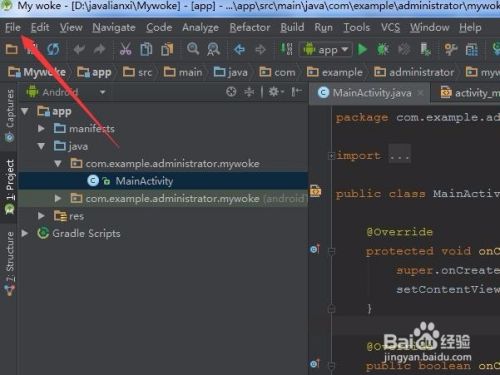Click the wrench settings toolbar icon
This screenshot has height=375, width=500.
click(450, 49)
